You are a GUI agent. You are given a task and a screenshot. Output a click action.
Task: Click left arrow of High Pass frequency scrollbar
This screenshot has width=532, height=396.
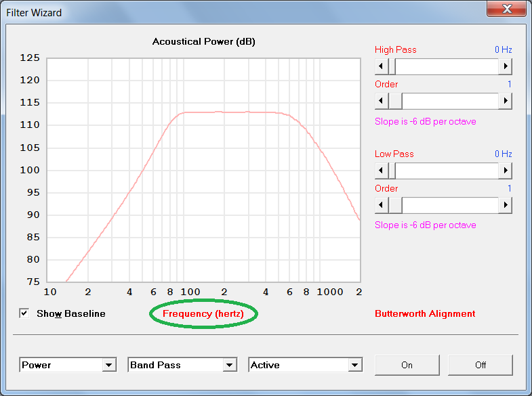382,66
